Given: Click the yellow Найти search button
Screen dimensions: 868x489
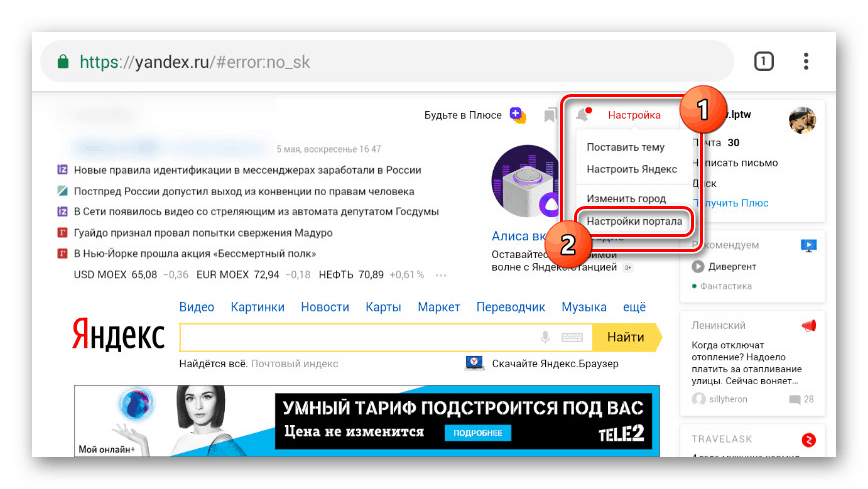Looking at the screenshot, I should click(626, 337).
